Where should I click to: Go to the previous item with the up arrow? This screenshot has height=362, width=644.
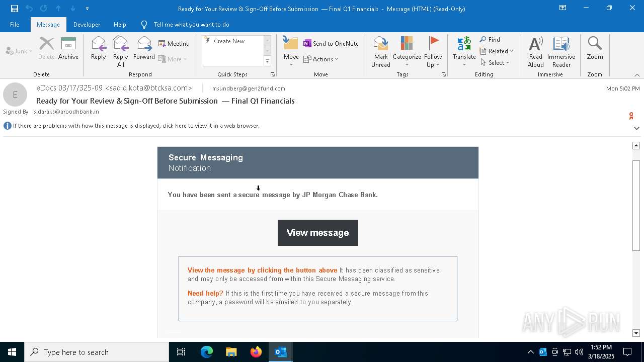tap(58, 9)
